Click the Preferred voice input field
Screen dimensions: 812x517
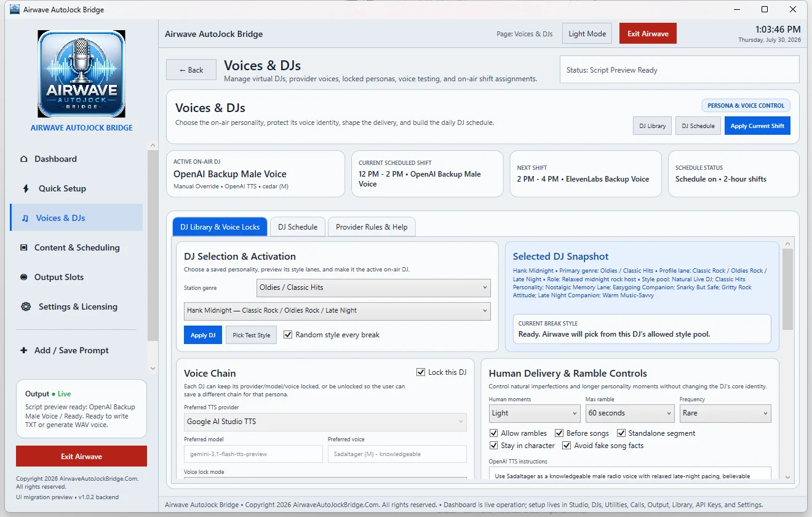click(397, 454)
